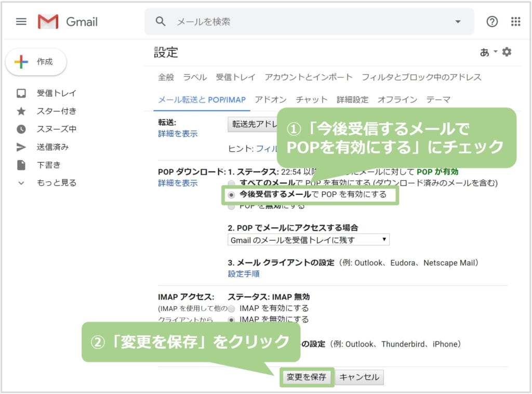Screen dimensions: 532x394
Task: Select すべてのメールで POP を有効にする radio
Action: coord(231,183)
